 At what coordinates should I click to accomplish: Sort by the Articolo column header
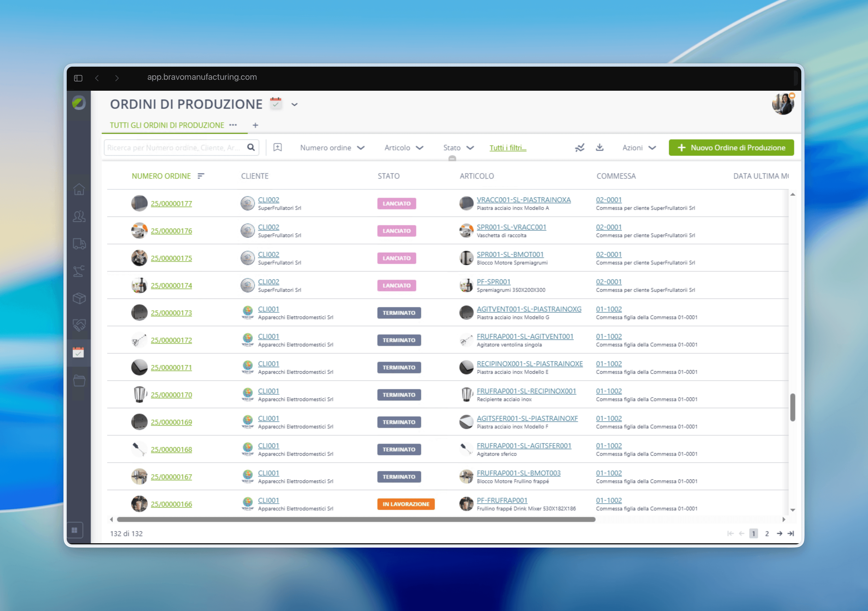tap(477, 176)
